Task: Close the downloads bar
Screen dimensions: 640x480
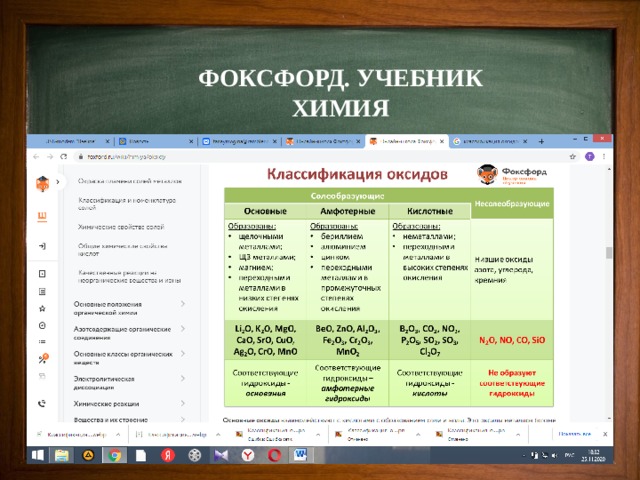Action: [x=605, y=434]
